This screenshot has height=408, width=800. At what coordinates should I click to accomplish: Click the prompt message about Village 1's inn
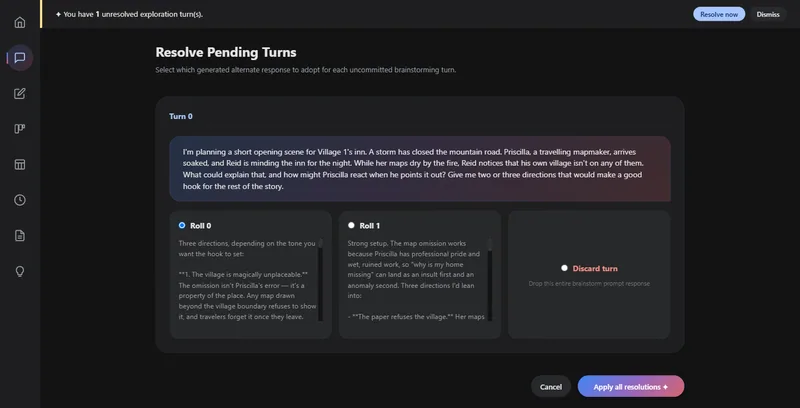pyautogui.click(x=420, y=169)
